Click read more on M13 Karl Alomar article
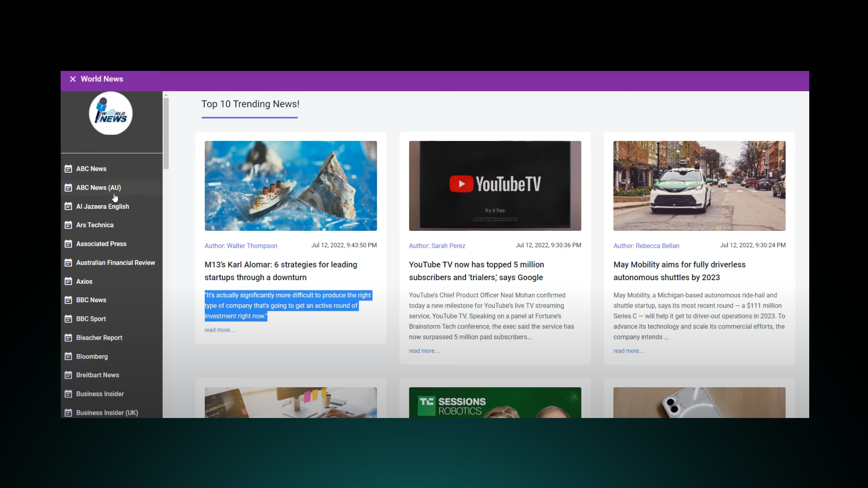The height and width of the screenshot is (488, 868). point(220,330)
